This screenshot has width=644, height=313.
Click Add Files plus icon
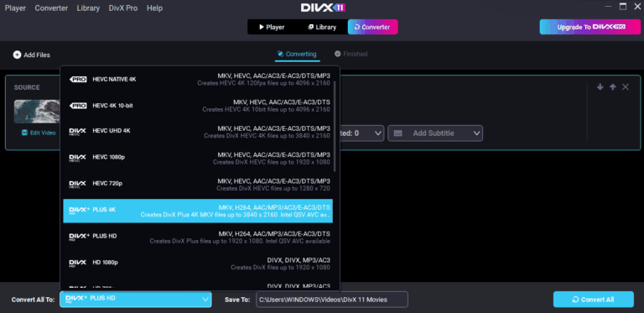17,55
